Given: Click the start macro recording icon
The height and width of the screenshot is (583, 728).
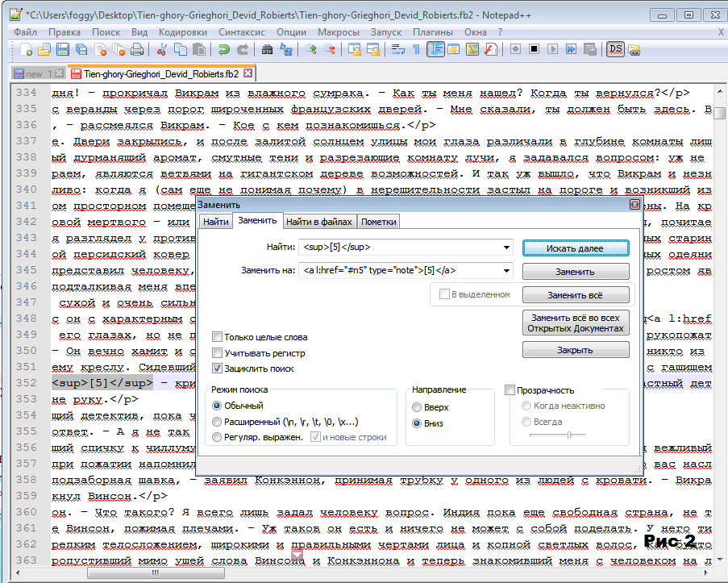Looking at the screenshot, I should pos(515,50).
